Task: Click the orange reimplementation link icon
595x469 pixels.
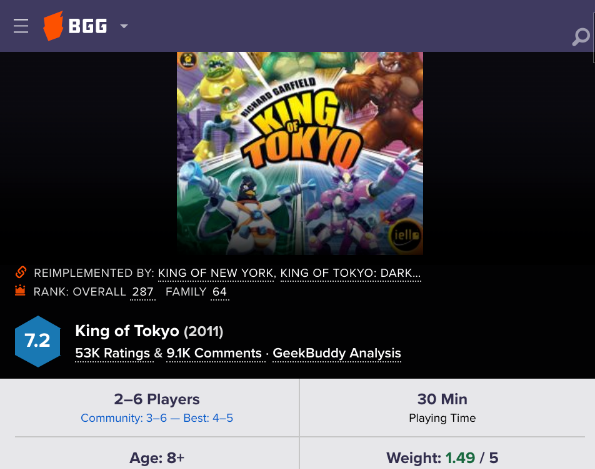Action: point(20,272)
